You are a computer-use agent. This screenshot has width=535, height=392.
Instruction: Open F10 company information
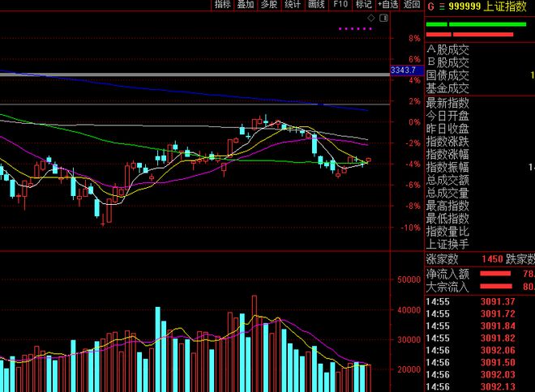point(340,5)
